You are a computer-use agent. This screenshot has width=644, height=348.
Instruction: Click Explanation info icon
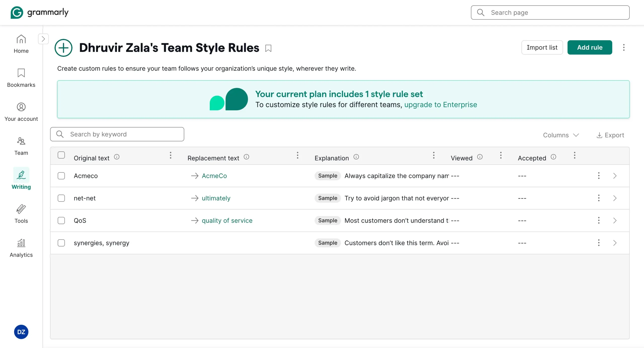pos(356,157)
